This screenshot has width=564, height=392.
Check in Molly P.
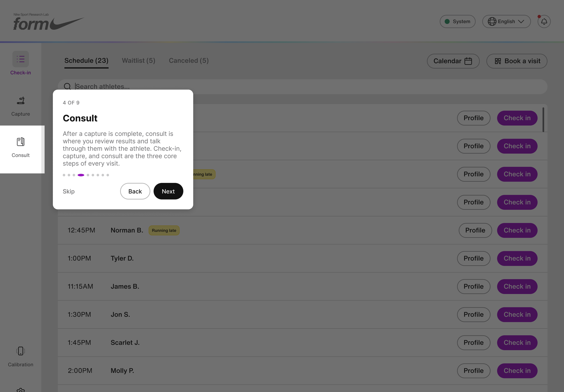tap(517, 371)
